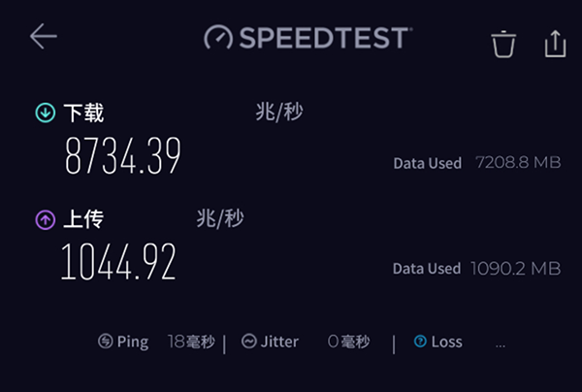
Task: Click the 下载 download label
Action: (x=84, y=114)
